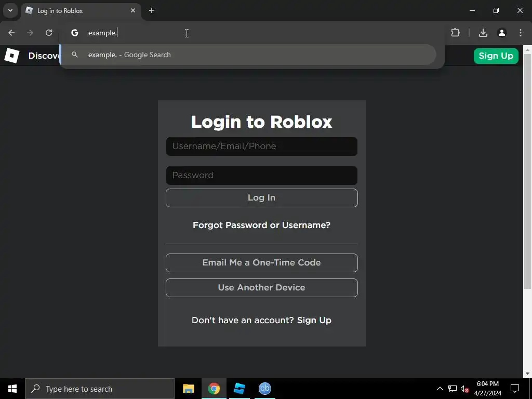Open a new tab with the plus icon
The image size is (532, 399).
pyautogui.click(x=152, y=10)
